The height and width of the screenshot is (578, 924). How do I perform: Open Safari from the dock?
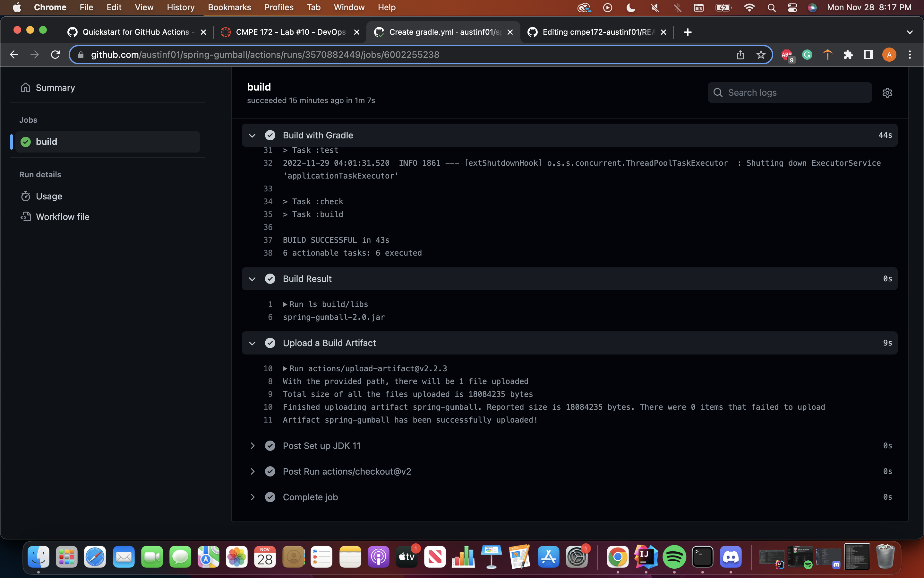[95, 557]
